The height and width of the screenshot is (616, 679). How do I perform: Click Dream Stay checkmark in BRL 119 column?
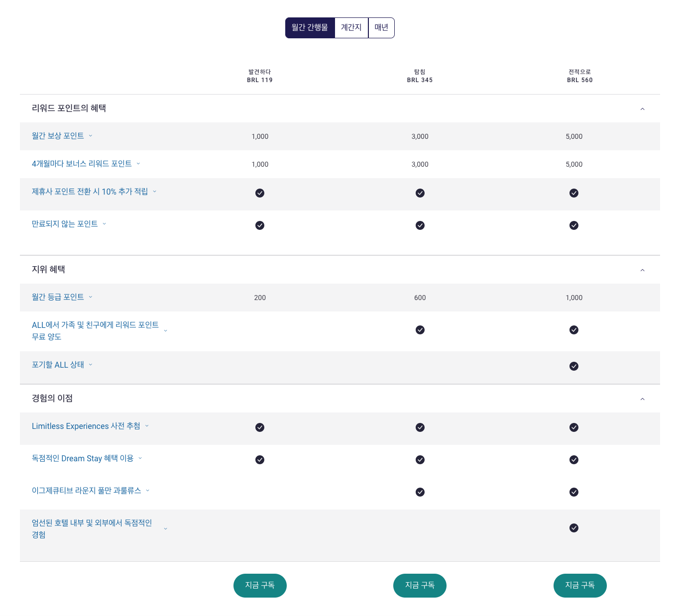[x=260, y=460]
